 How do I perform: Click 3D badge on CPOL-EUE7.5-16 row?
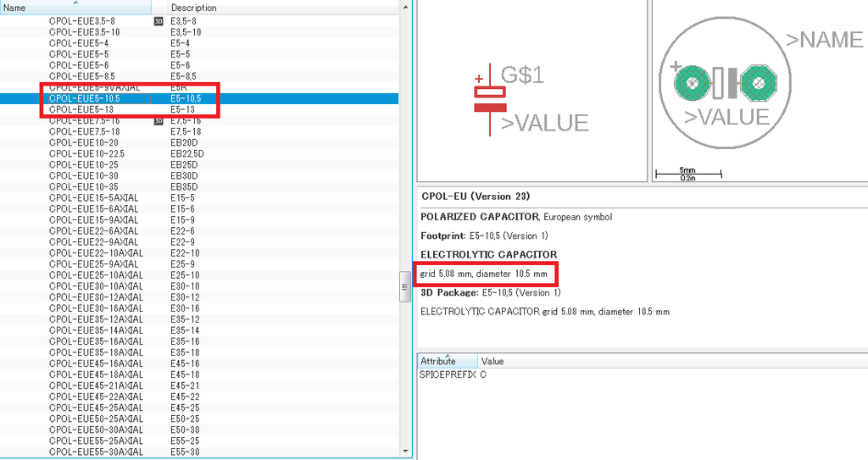coord(159,120)
